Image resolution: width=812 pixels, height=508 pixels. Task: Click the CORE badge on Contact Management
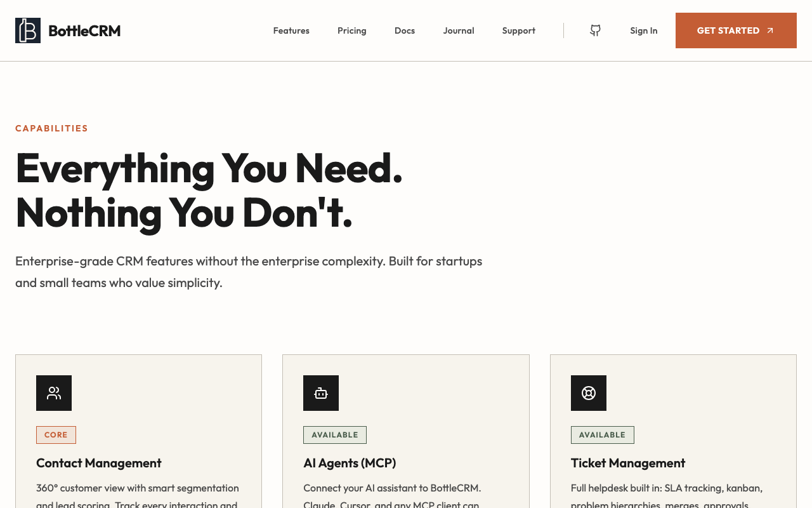tap(56, 435)
